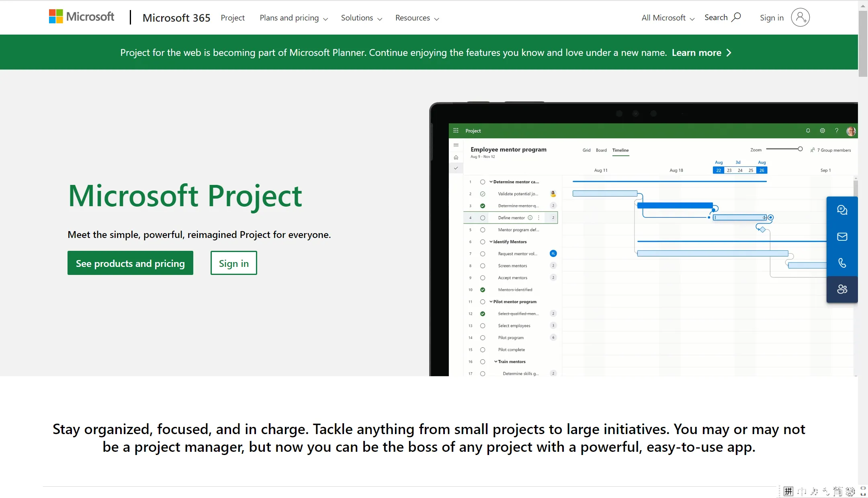Viewport: 868px width, 498px height.
Task: Open the Resources menu item
Action: [417, 17]
